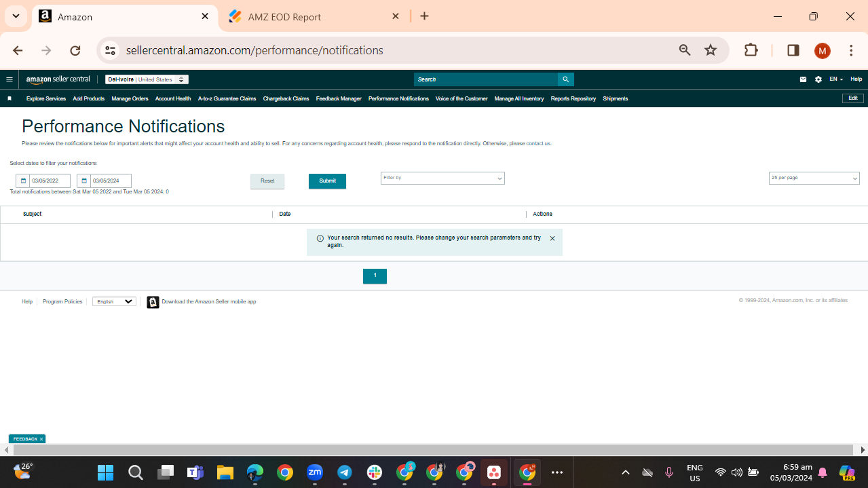
Task: Open Reports Repository menu item
Action: [573, 98]
